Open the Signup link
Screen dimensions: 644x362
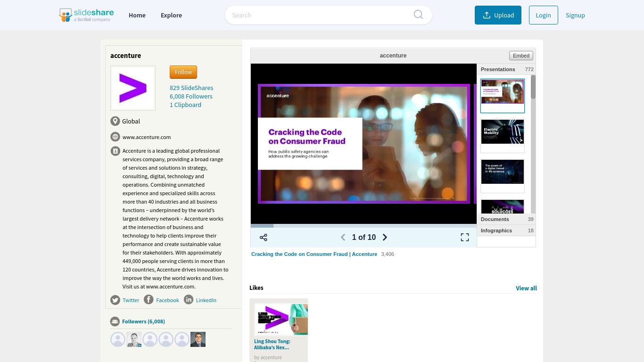575,15
